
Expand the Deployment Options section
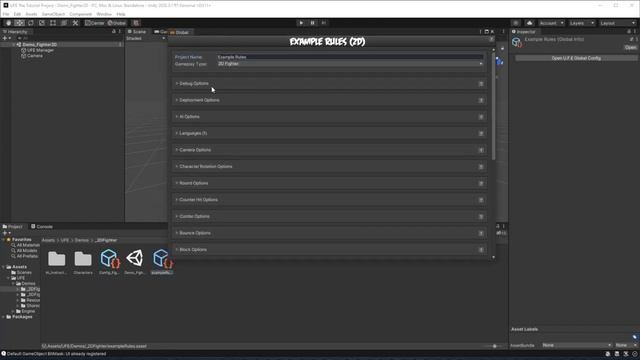tap(199, 100)
